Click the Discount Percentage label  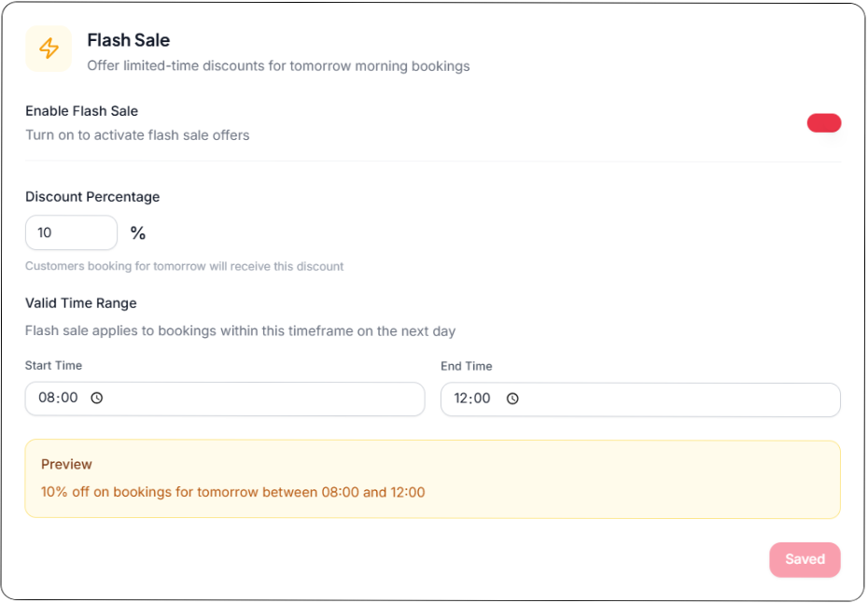tap(92, 197)
